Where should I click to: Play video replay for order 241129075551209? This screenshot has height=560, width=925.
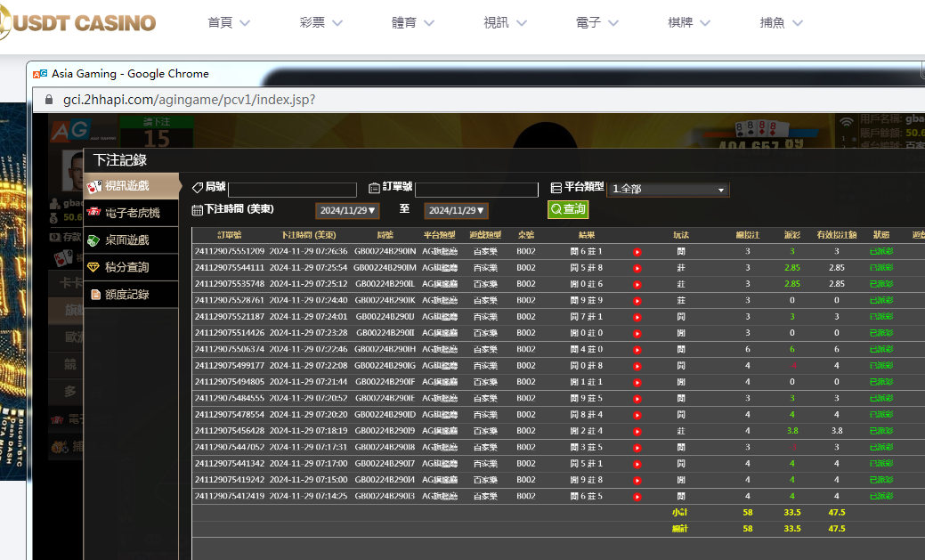(x=637, y=252)
